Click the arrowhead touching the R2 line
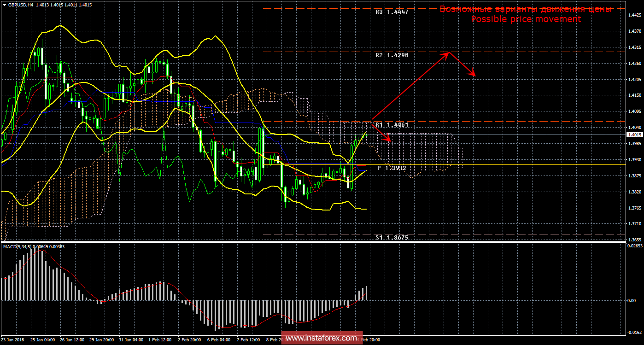This screenshot has width=644, height=345. pyautogui.click(x=446, y=54)
